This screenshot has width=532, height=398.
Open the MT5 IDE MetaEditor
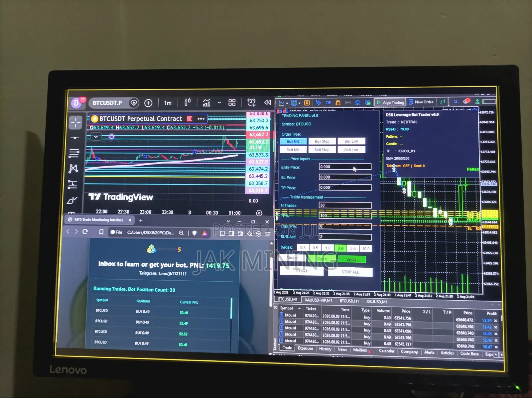tap(328, 103)
